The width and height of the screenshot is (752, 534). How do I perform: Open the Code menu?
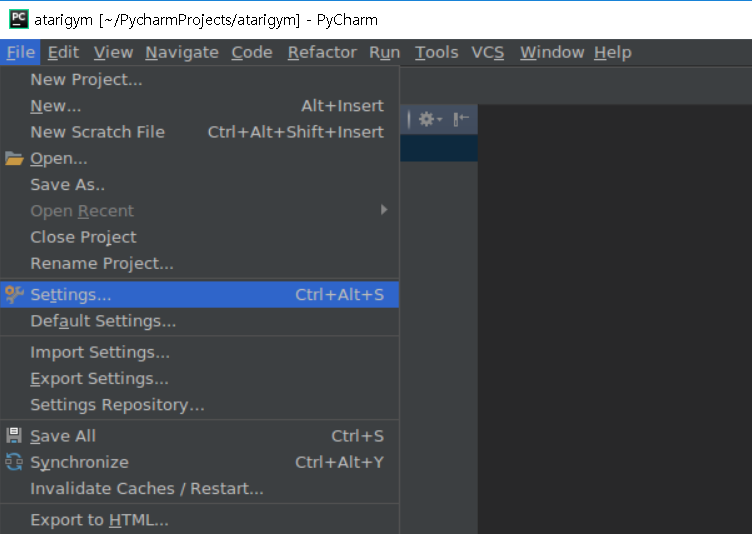click(252, 52)
